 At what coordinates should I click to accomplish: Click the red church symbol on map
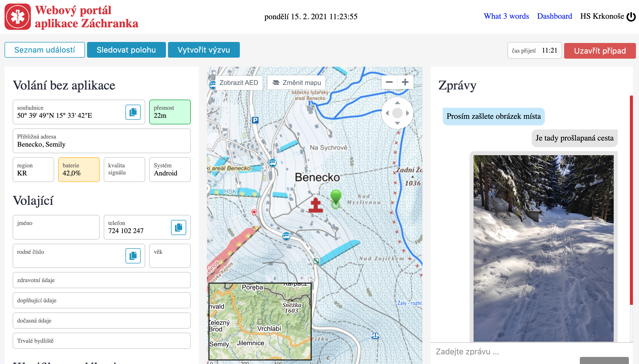315,205
